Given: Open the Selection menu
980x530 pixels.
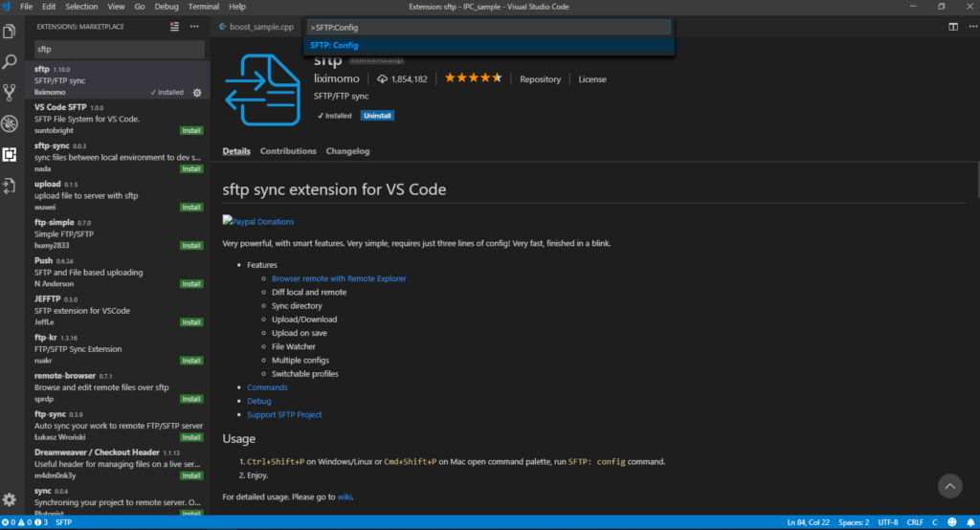Looking at the screenshot, I should 81,7.
